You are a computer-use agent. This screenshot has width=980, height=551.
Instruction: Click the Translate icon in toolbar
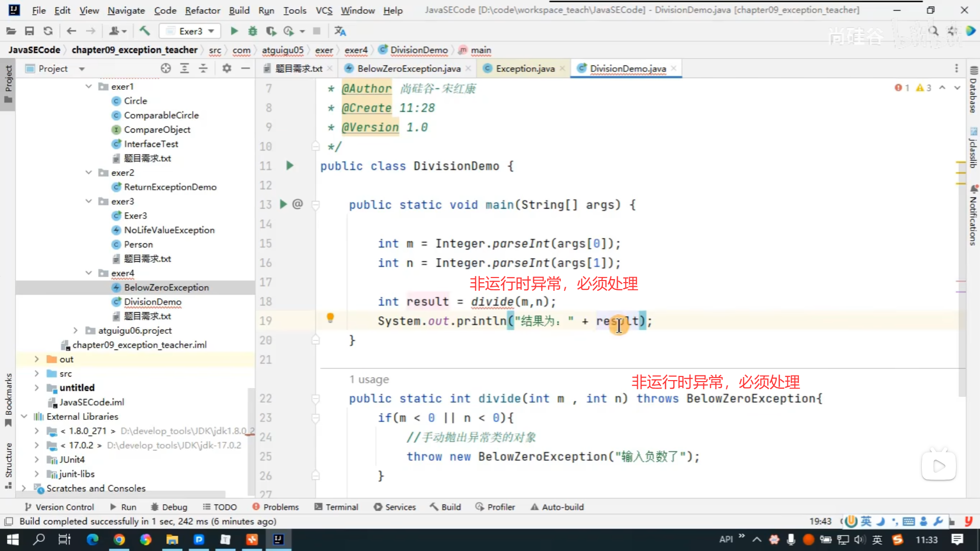coord(340,31)
